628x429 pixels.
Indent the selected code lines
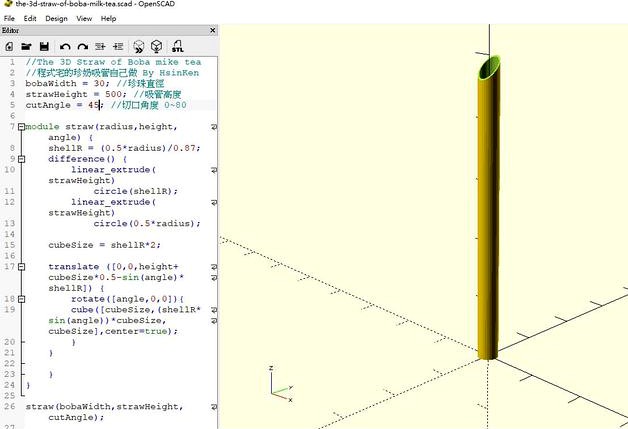[x=119, y=46]
